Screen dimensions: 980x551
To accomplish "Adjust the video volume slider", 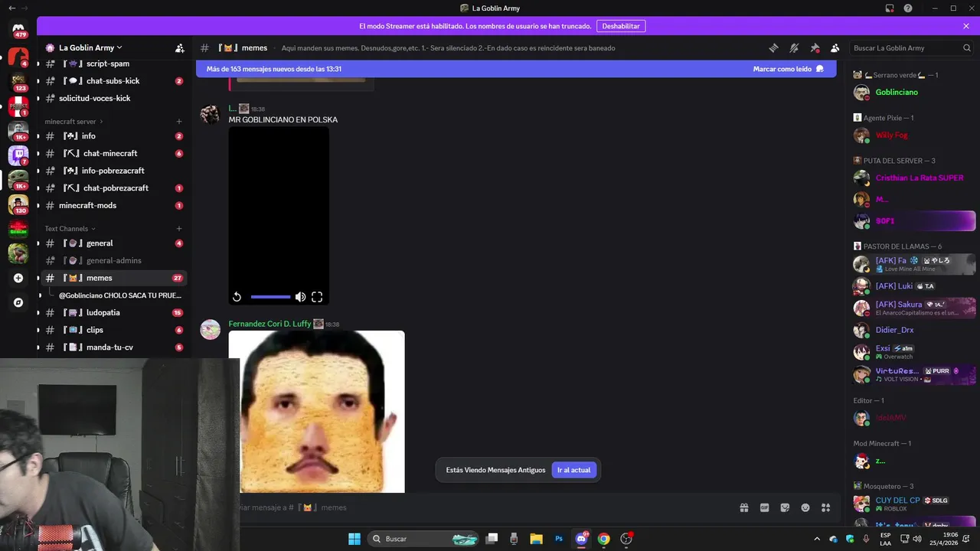I will 270,297.
